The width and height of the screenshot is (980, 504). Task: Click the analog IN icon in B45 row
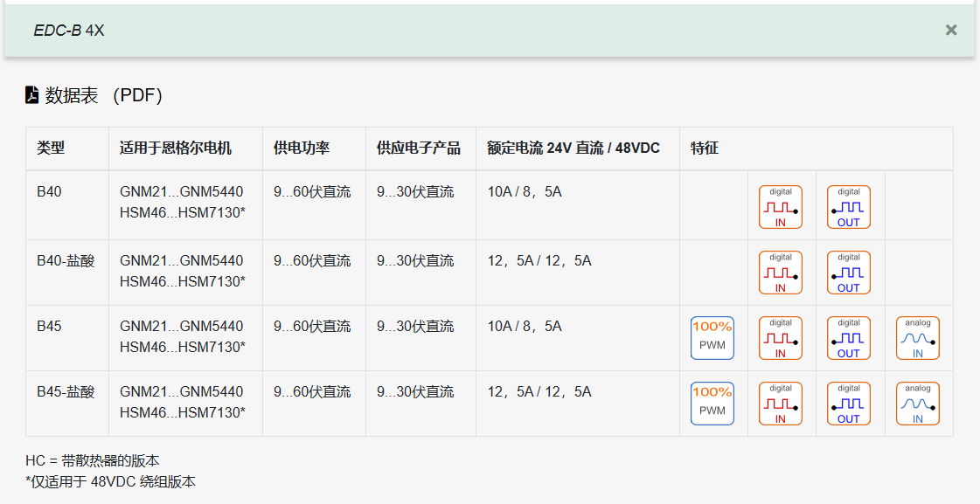tap(918, 338)
